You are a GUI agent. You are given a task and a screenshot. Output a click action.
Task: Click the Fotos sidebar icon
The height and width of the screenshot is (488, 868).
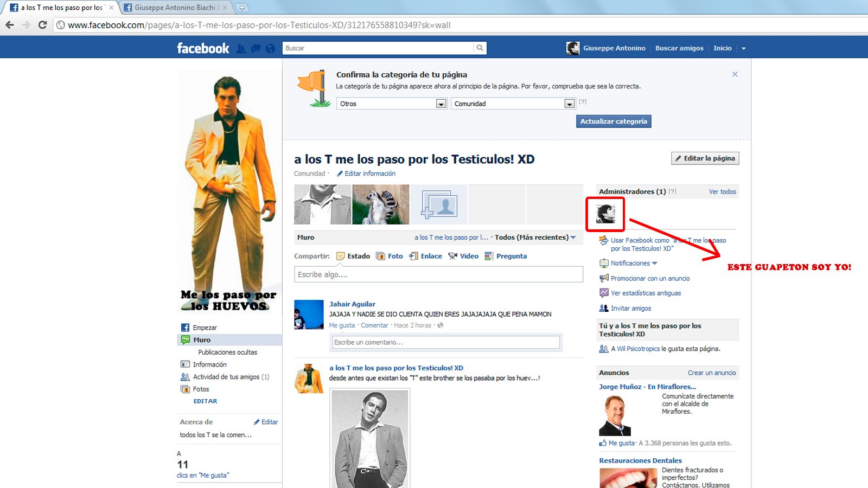[x=185, y=389]
